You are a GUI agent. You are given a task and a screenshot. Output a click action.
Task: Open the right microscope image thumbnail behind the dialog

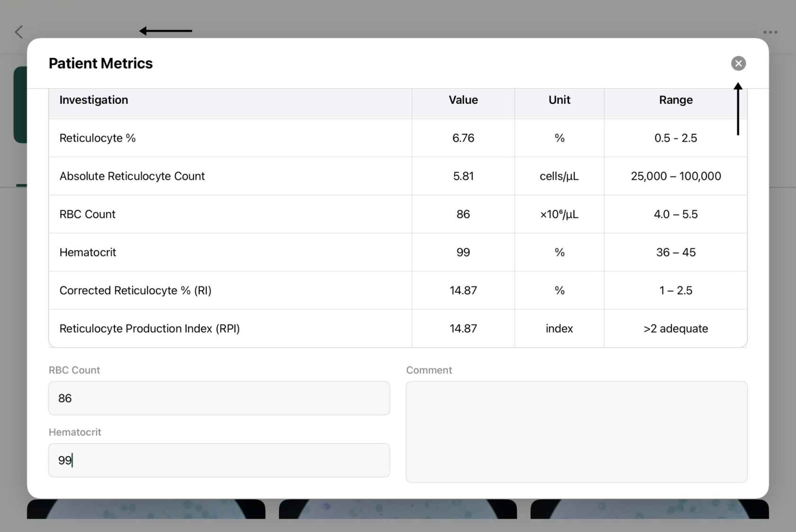click(x=650, y=509)
